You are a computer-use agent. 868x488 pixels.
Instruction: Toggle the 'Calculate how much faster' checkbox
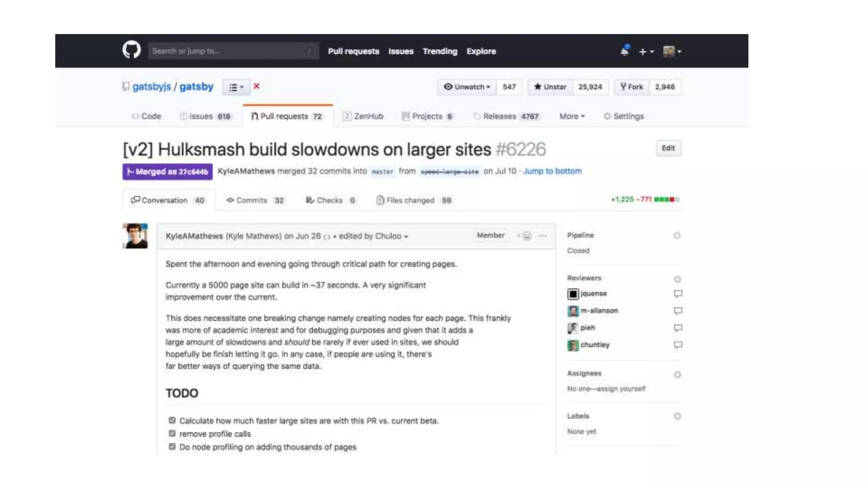click(x=172, y=421)
